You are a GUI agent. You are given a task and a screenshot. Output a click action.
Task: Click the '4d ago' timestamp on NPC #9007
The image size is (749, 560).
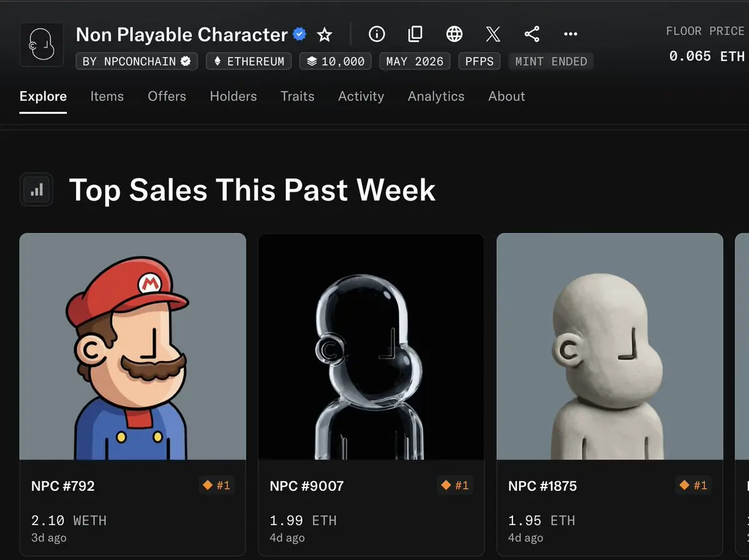point(287,538)
